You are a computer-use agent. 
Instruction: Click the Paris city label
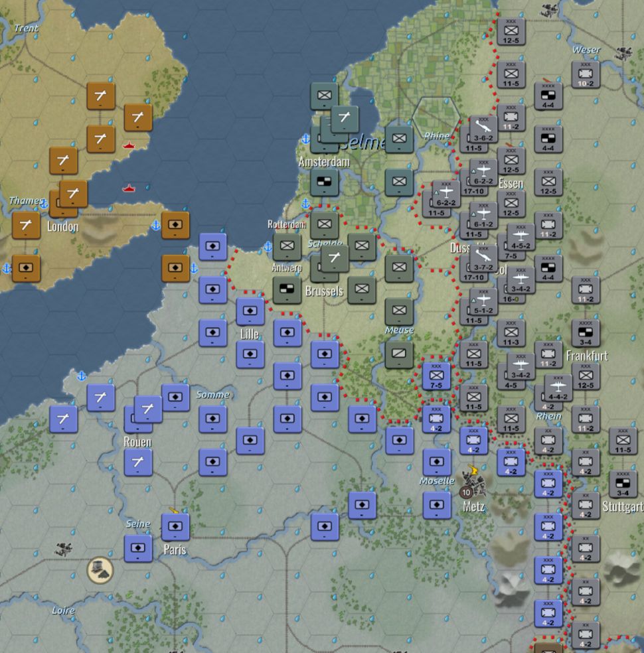(x=175, y=549)
